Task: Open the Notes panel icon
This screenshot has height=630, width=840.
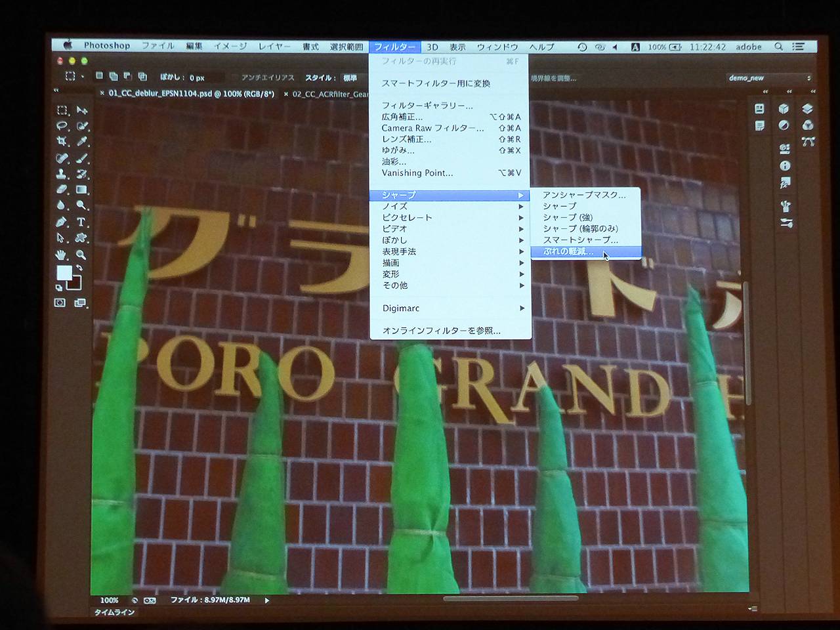Action: coord(759,125)
